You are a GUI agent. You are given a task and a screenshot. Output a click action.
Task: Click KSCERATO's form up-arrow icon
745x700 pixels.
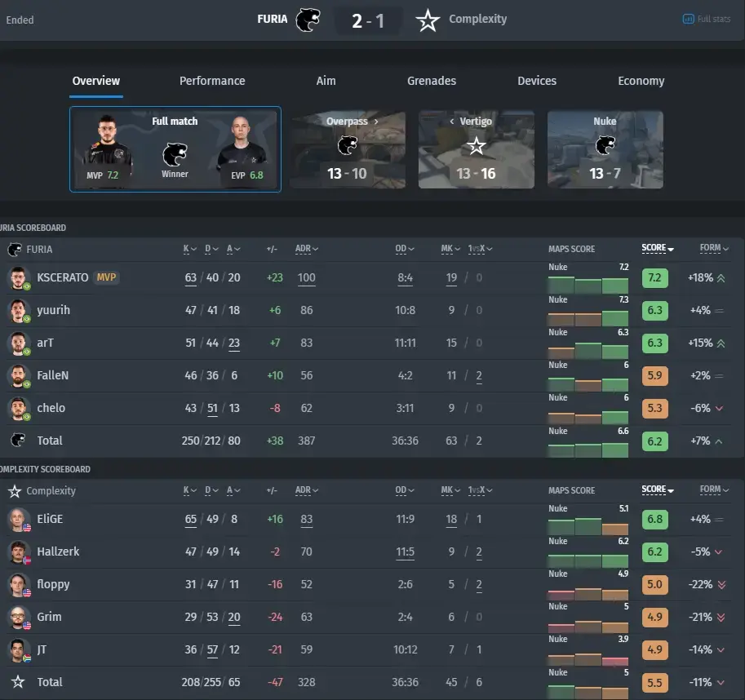click(x=721, y=278)
